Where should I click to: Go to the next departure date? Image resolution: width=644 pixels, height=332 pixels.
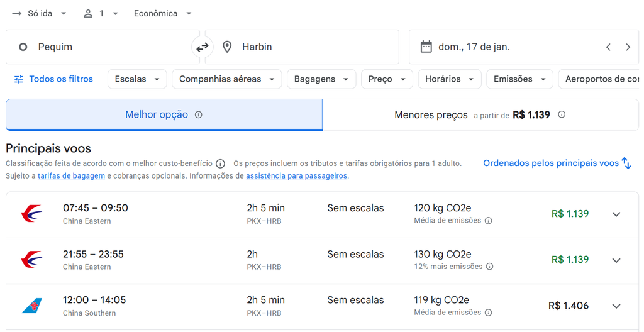[x=628, y=47]
